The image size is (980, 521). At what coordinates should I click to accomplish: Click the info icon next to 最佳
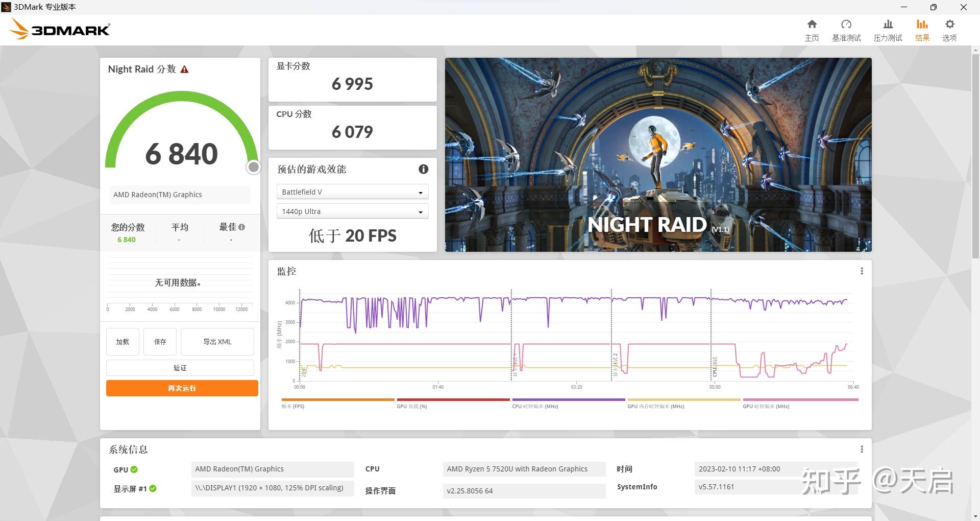point(241,227)
